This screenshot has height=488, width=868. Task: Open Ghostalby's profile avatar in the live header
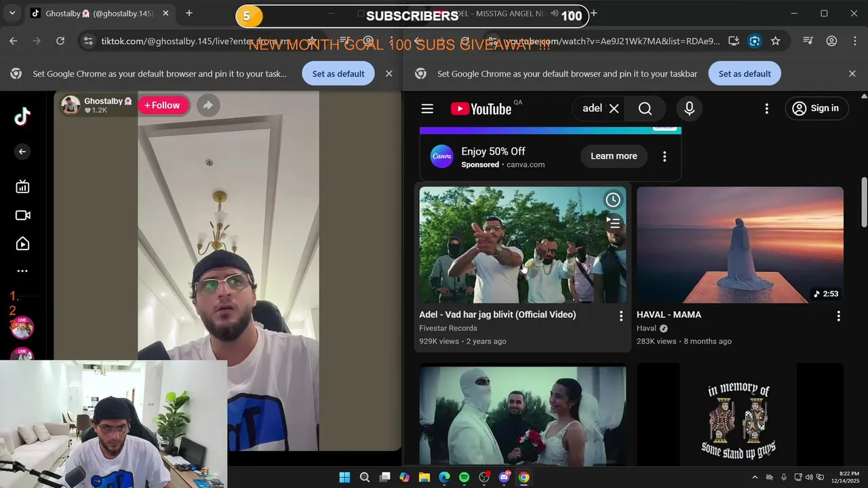(x=71, y=105)
